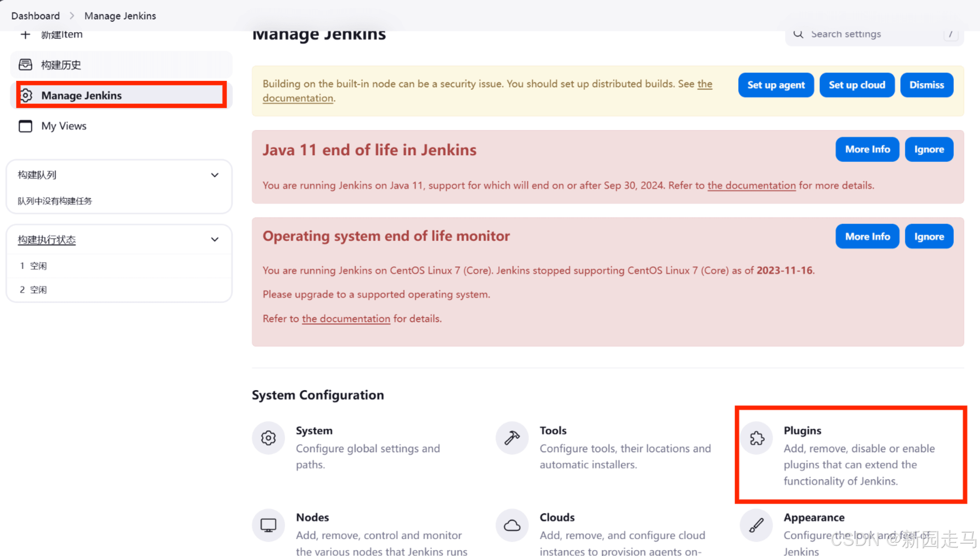Collapse the 构建队列 panel chevron
980x556 pixels.
(x=215, y=175)
